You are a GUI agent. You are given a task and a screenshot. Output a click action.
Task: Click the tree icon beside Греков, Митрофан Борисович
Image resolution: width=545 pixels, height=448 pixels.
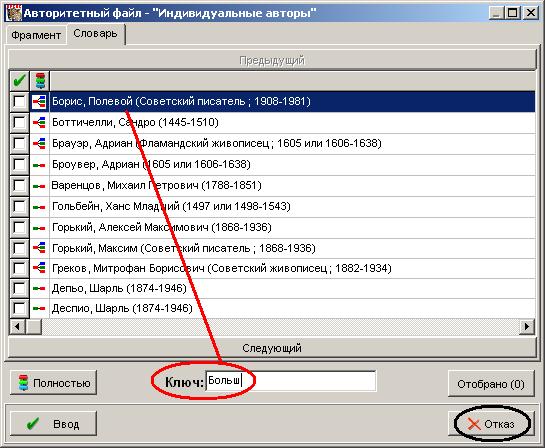pyautogui.click(x=39, y=268)
